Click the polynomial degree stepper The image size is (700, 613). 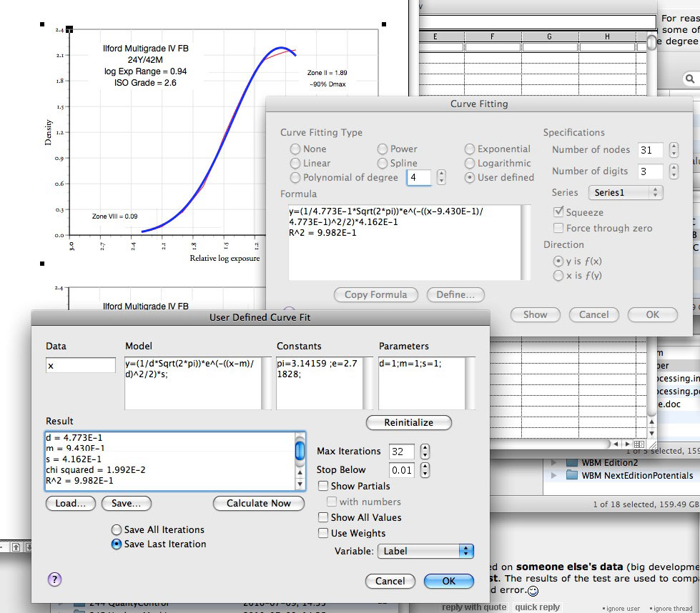tap(441, 177)
